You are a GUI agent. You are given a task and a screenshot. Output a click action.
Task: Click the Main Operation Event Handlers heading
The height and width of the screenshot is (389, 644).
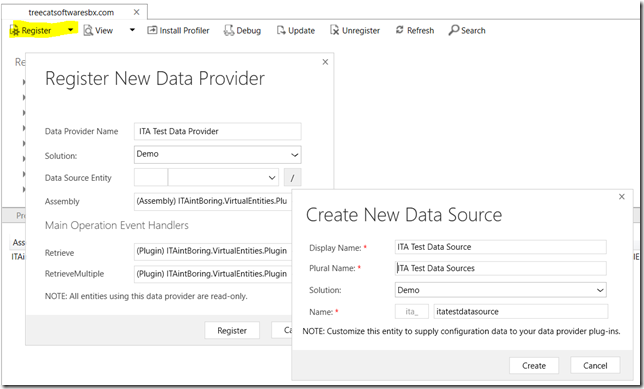pos(117,226)
